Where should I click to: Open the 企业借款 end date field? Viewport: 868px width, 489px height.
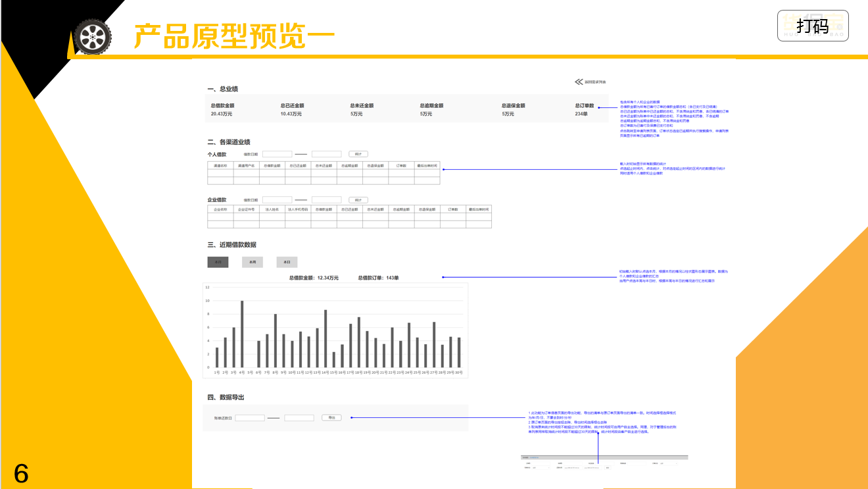pos(326,199)
